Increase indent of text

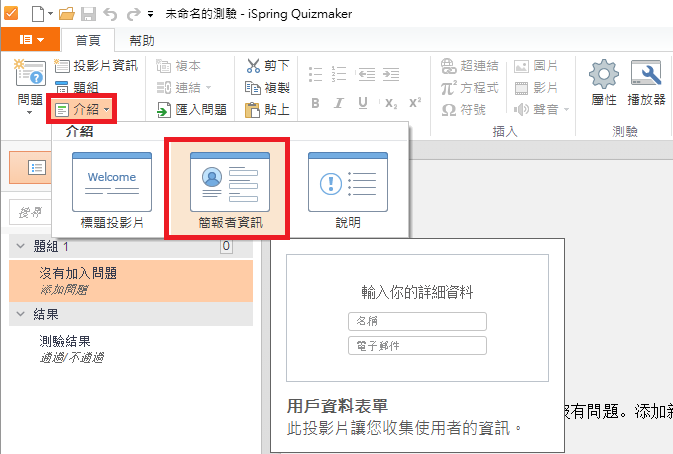pos(391,74)
